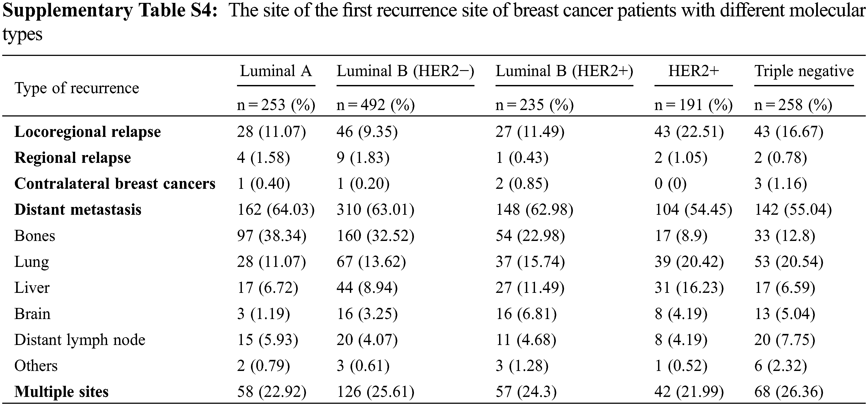The image size is (868, 406).
Task: Click the Type of recurrence header
Action: (76, 88)
